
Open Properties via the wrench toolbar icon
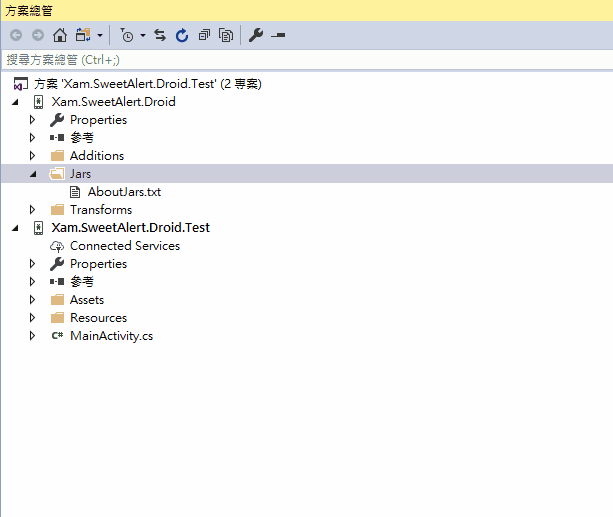click(x=256, y=35)
